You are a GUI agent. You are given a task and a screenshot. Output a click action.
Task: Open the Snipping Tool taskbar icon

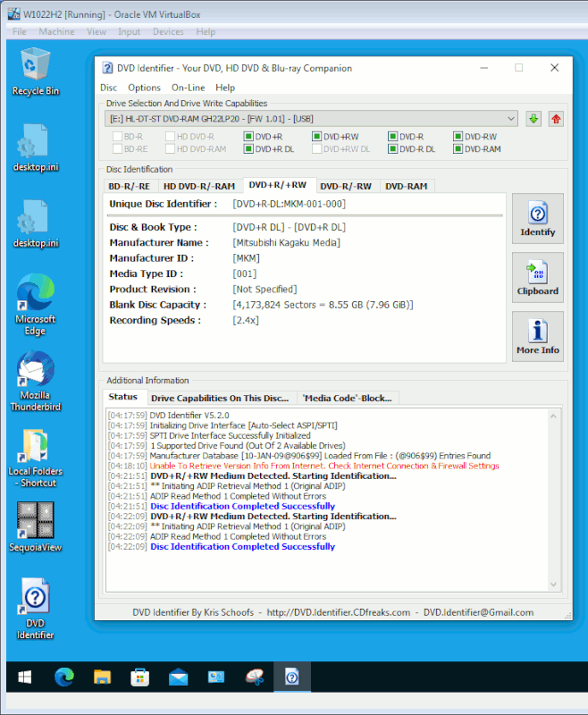coord(255,677)
